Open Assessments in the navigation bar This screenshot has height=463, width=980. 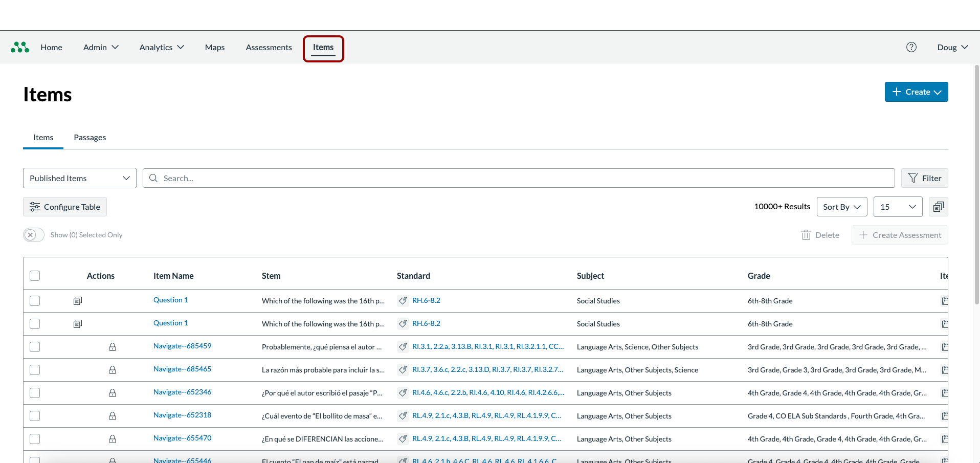269,47
